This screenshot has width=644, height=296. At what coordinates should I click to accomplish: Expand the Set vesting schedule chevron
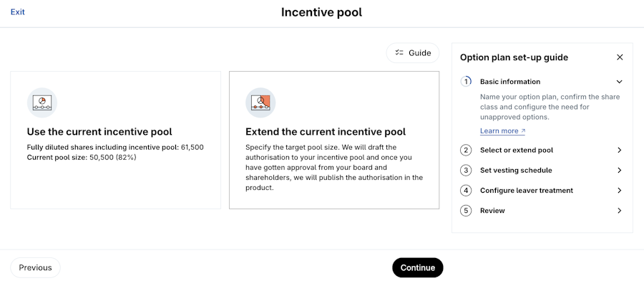click(619, 171)
